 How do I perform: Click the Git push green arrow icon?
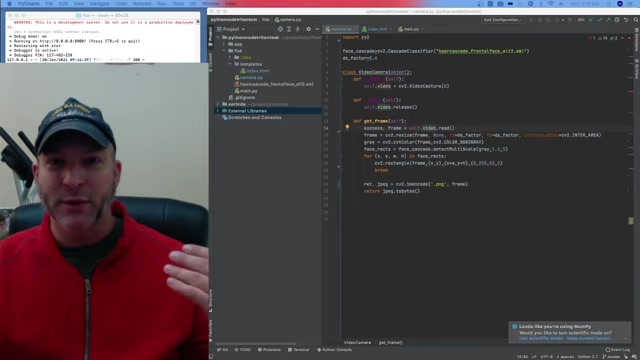click(608, 20)
